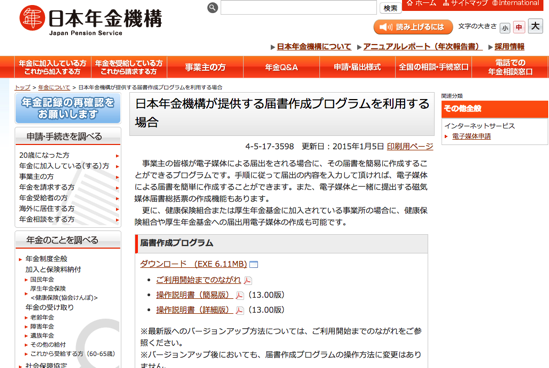Click into the site search field
Viewport: 549px width, 368px height.
click(x=299, y=8)
